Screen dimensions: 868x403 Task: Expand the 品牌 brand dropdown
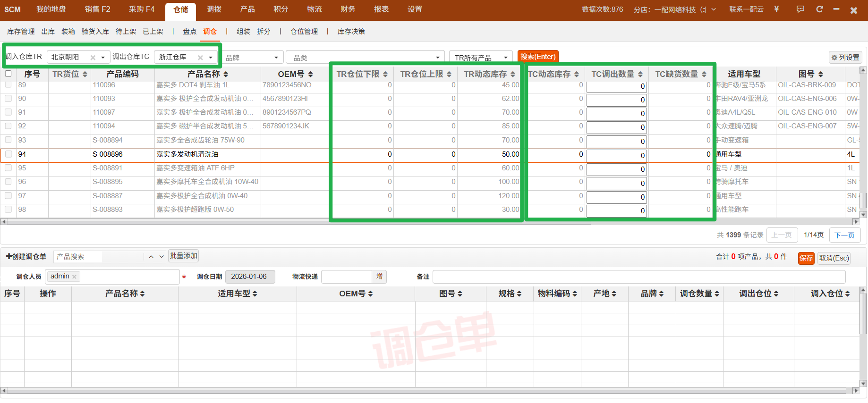pos(253,58)
